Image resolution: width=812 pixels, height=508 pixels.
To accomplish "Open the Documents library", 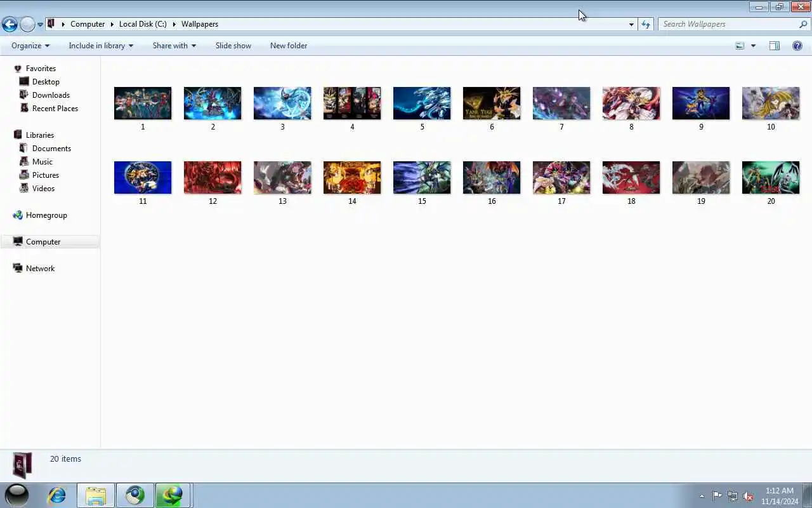I will (51, 149).
